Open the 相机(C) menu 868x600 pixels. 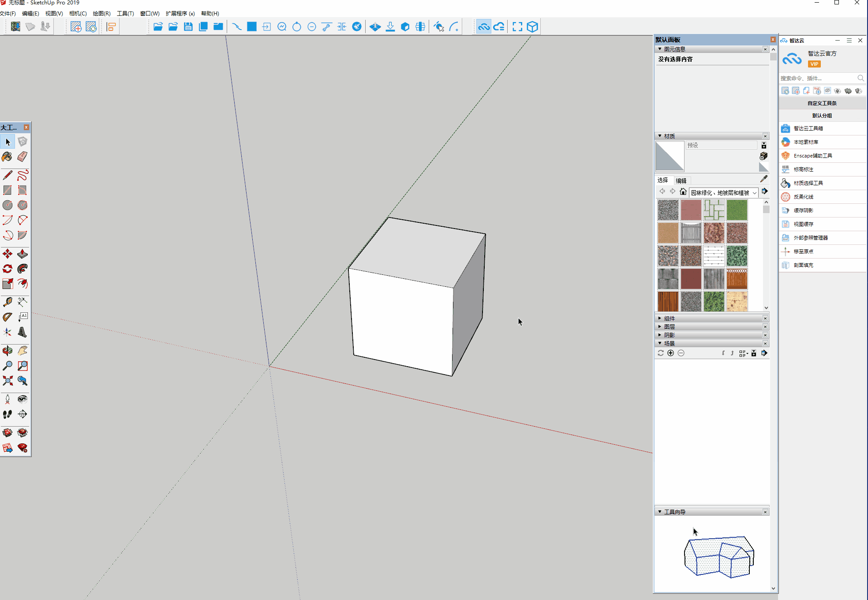click(78, 13)
